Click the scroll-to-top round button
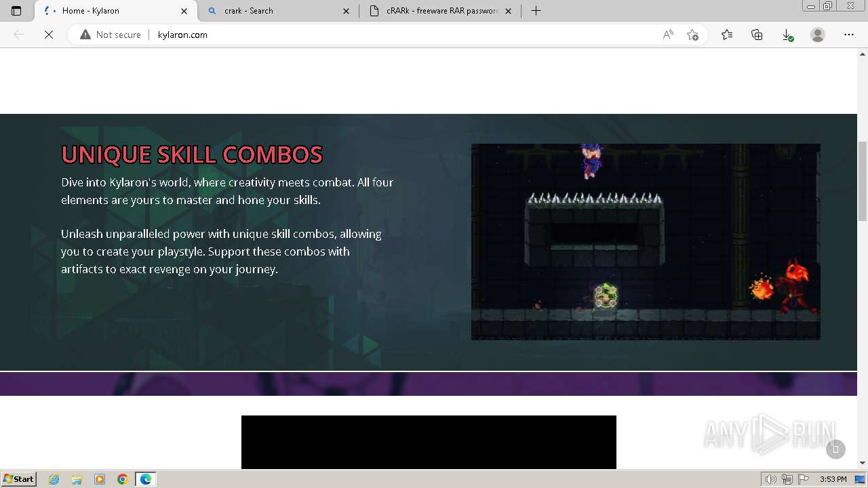 pos(835,449)
